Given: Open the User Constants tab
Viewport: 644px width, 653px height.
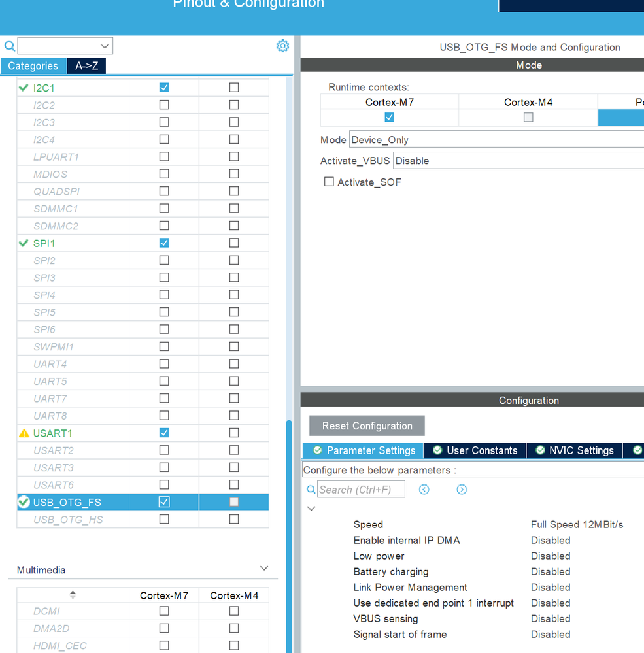Looking at the screenshot, I should click(475, 450).
